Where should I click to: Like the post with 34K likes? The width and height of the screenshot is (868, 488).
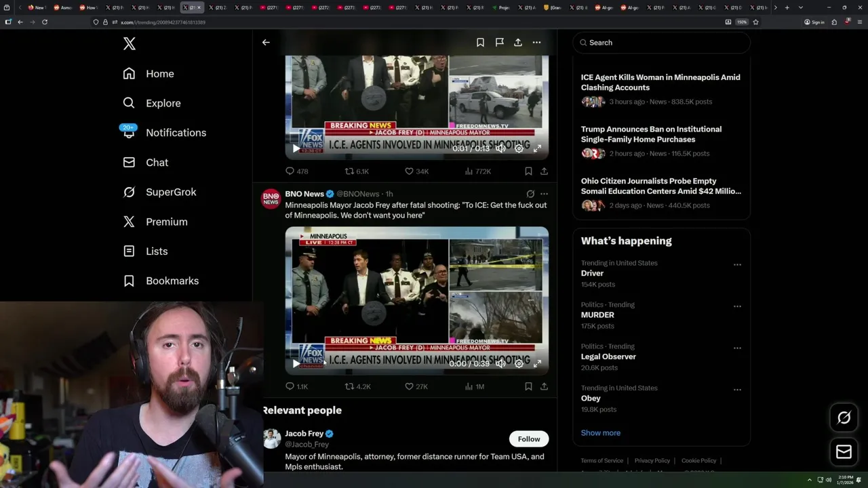click(x=416, y=171)
